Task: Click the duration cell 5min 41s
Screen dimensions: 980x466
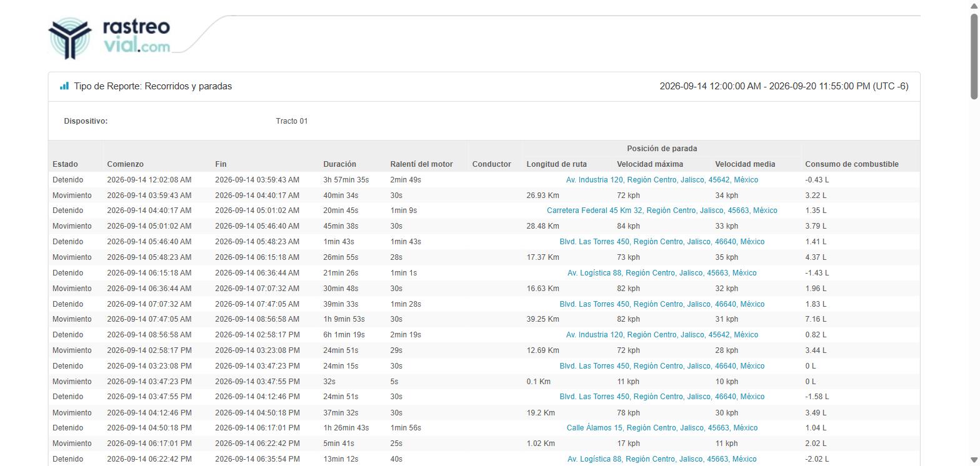Action: coord(339,444)
